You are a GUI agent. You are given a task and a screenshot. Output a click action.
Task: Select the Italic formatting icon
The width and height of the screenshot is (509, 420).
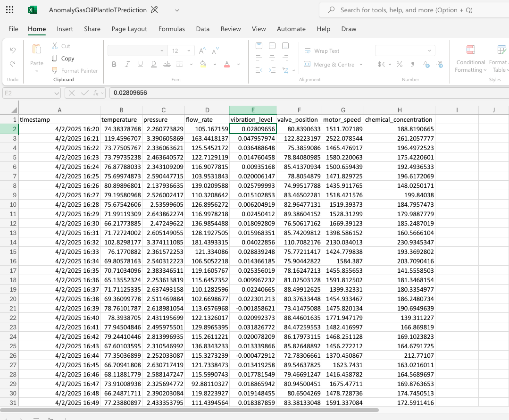pyautogui.click(x=127, y=64)
